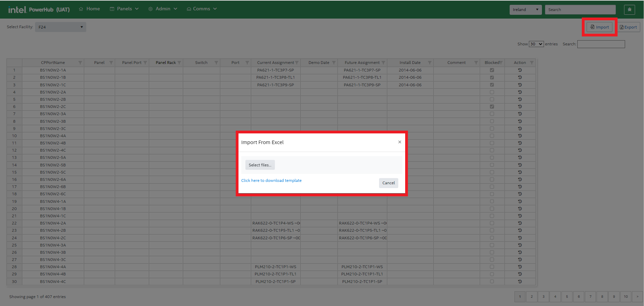Click filter icon on CPPortName column
This screenshot has width=644, height=306.
[x=80, y=63]
